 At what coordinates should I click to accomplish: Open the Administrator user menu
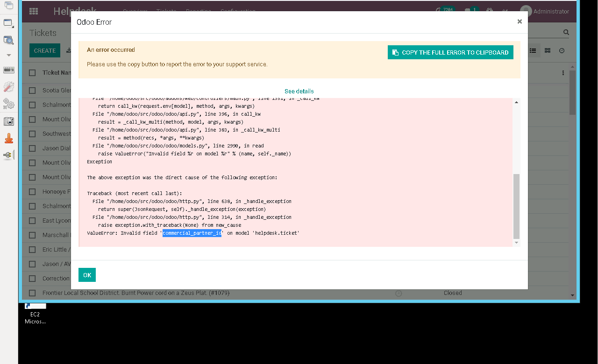[545, 11]
